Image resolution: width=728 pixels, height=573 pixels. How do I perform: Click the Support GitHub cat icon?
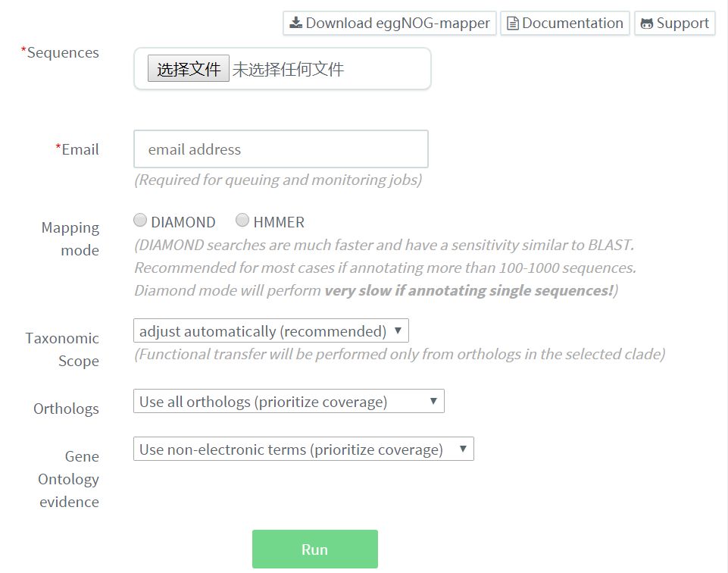tap(646, 23)
